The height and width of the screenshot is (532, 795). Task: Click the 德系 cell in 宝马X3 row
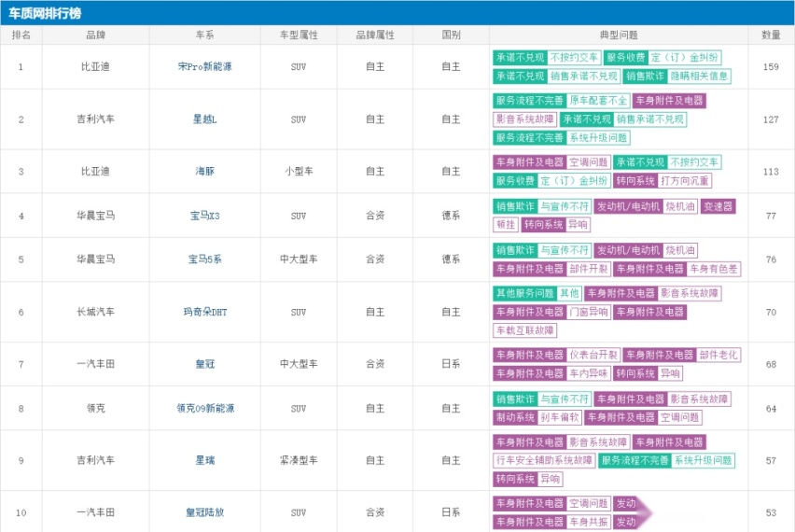[451, 216]
